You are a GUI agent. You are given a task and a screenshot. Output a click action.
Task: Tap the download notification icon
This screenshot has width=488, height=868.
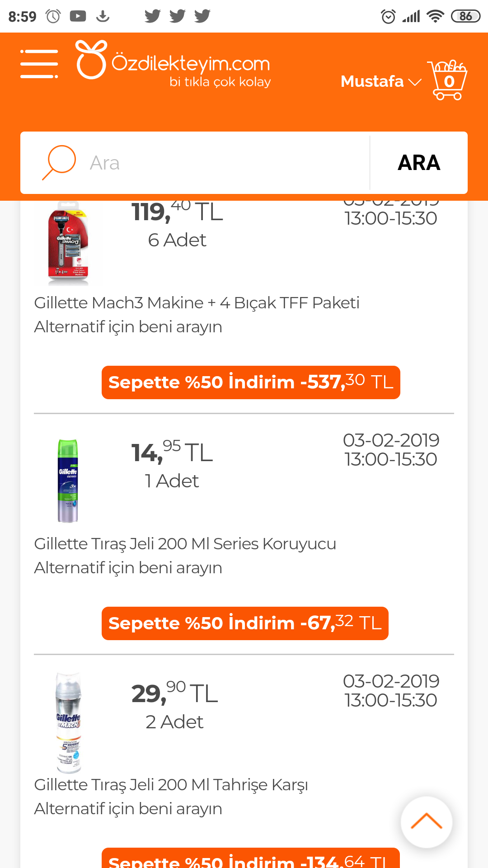coord(103,16)
